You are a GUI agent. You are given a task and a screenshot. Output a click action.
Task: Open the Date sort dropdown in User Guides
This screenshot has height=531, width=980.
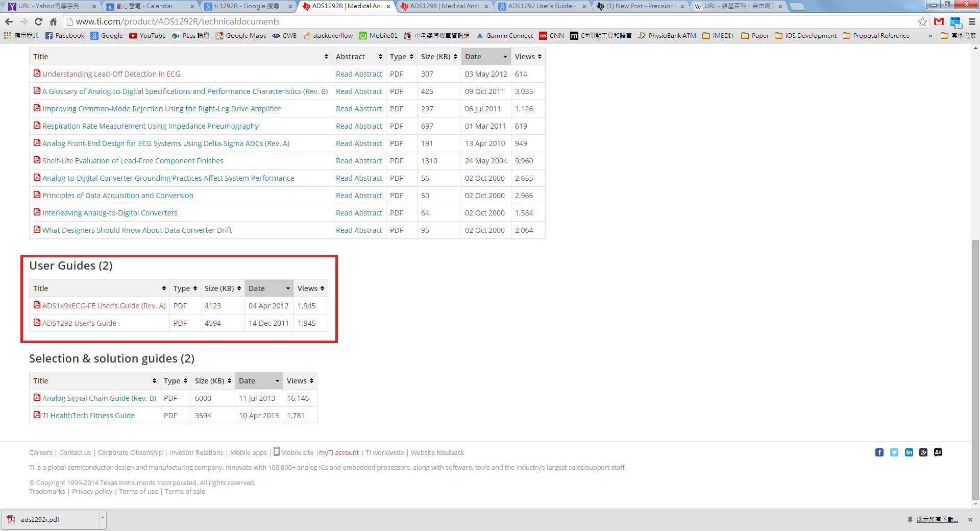tap(287, 288)
